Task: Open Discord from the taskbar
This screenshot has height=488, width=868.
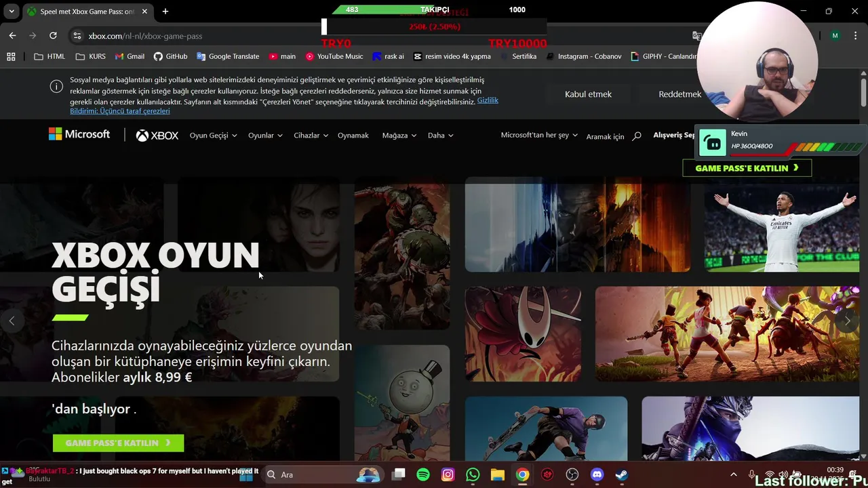Action: tap(597, 474)
